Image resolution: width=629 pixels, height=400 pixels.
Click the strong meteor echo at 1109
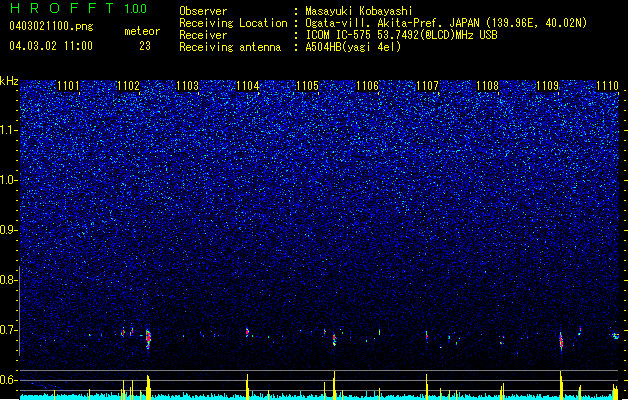(561, 341)
